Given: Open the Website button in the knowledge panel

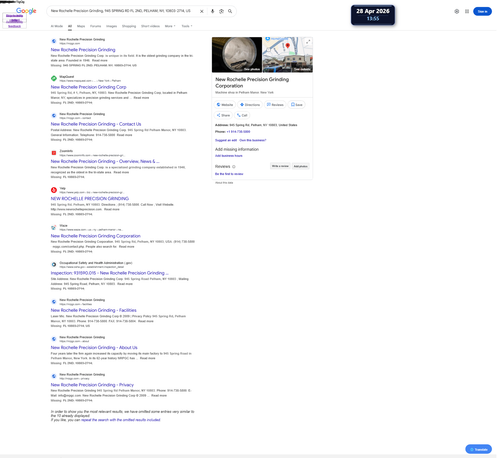Looking at the screenshot, I should tap(225, 105).
